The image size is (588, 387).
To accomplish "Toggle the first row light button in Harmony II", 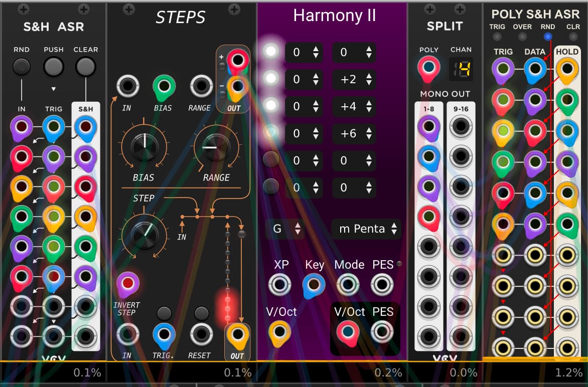I will pos(271,51).
